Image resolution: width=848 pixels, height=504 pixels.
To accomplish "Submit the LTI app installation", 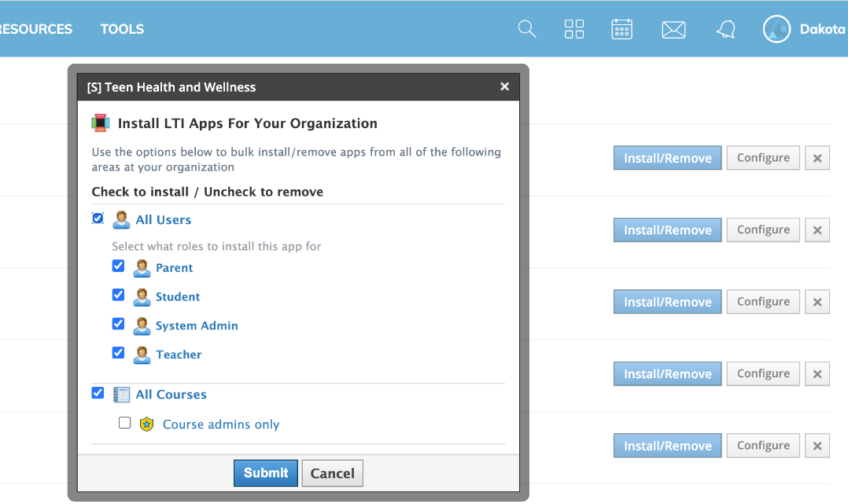I will tap(265, 473).
